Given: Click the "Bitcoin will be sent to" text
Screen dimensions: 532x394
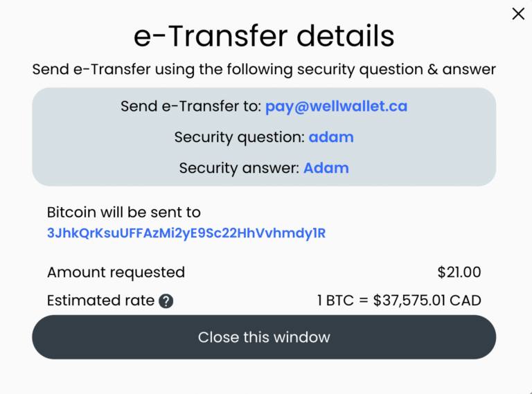Looking at the screenshot, I should point(123,213).
